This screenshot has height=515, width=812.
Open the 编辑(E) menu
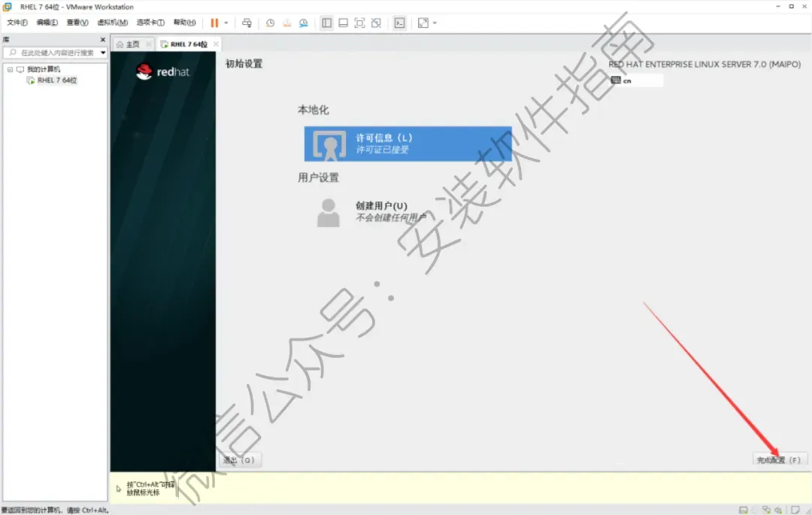tap(47, 23)
